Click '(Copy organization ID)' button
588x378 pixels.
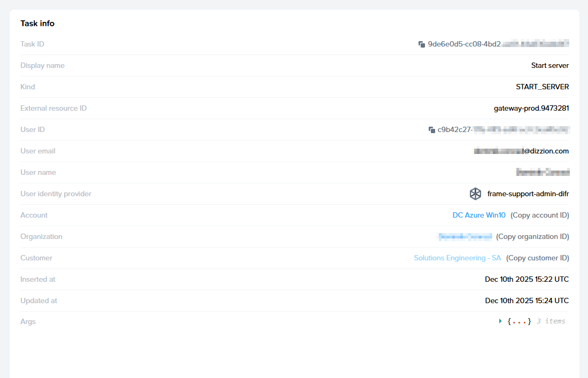click(x=532, y=236)
